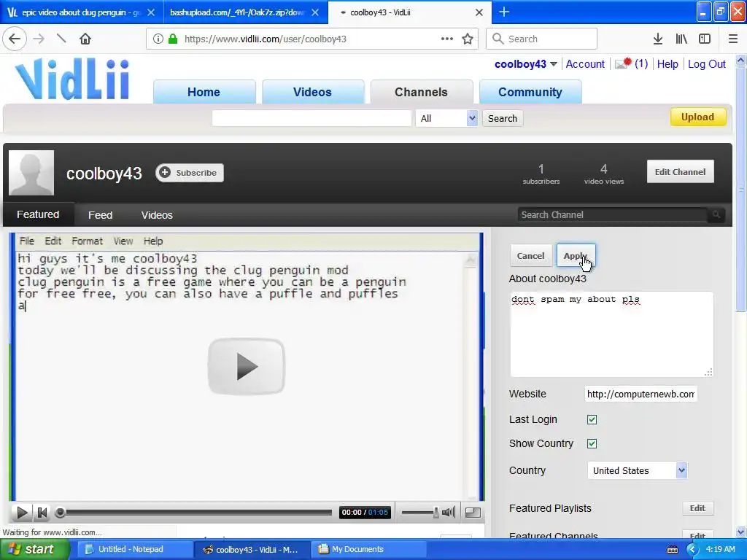Expand hidden tray icons arrow
The width and height of the screenshot is (747, 560).
(x=692, y=550)
